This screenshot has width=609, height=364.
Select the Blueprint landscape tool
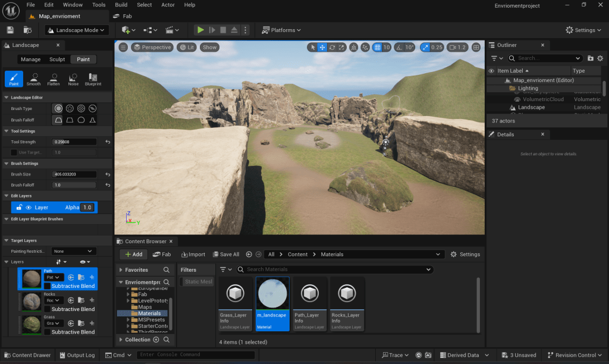point(93,79)
